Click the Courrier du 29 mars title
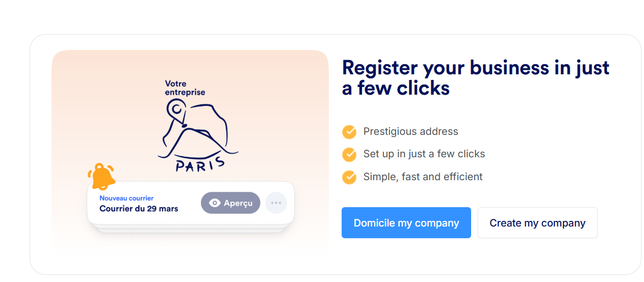Viewport: 644px width, 282px height. 139,209
